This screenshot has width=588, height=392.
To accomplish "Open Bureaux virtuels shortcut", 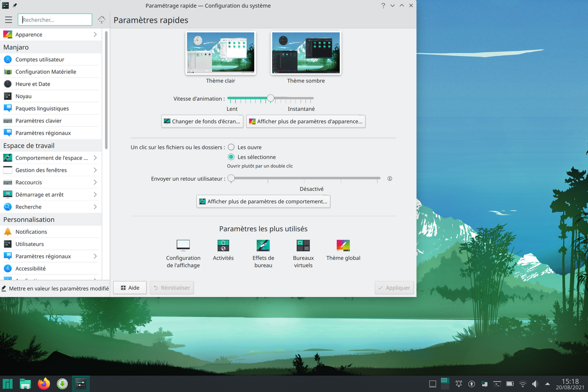I will (303, 254).
